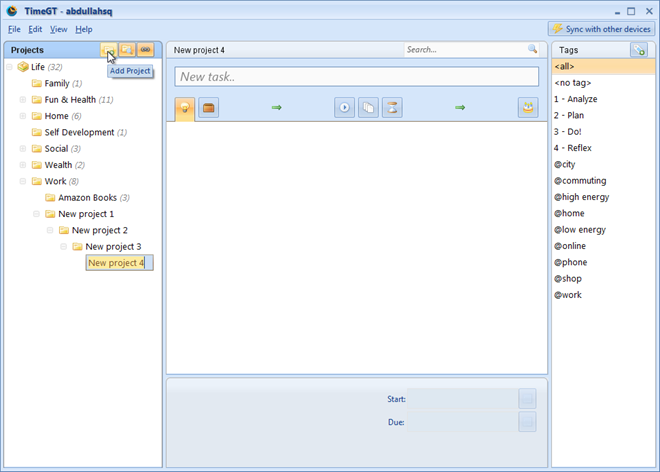The height and width of the screenshot is (472, 660).
Task: Collapse the Work project
Action: point(23,181)
